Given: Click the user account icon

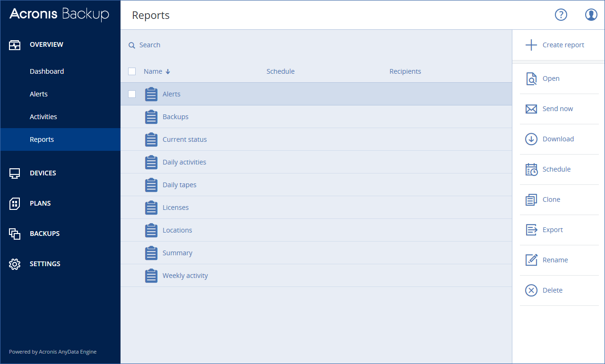Looking at the screenshot, I should pyautogui.click(x=591, y=15).
